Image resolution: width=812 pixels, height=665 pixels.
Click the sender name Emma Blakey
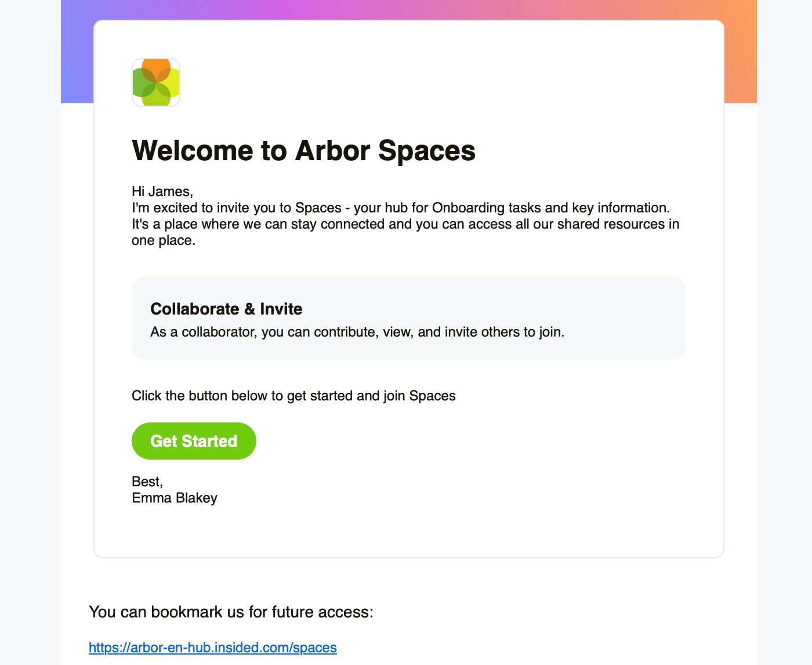click(175, 498)
